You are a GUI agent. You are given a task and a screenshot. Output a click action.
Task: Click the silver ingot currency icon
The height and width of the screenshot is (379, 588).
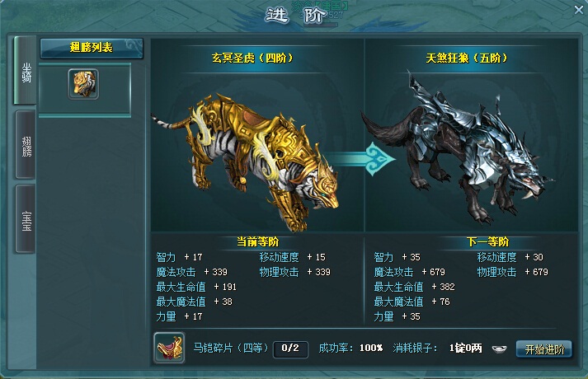(x=499, y=349)
